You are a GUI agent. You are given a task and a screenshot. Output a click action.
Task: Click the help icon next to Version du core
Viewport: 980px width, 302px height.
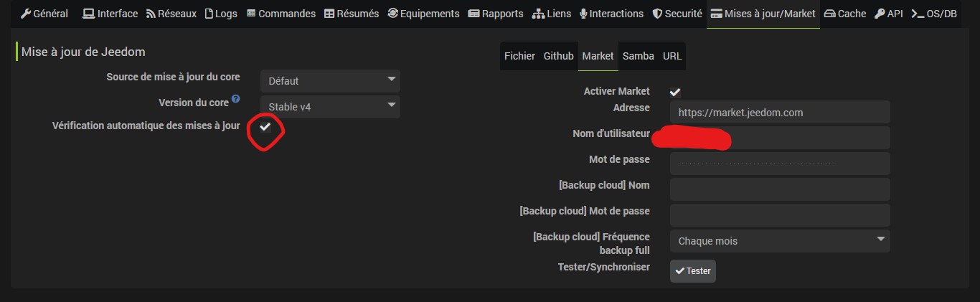[x=235, y=99]
